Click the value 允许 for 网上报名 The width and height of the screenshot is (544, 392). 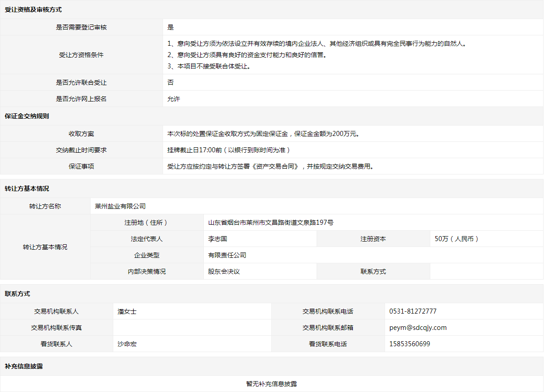[x=173, y=98]
